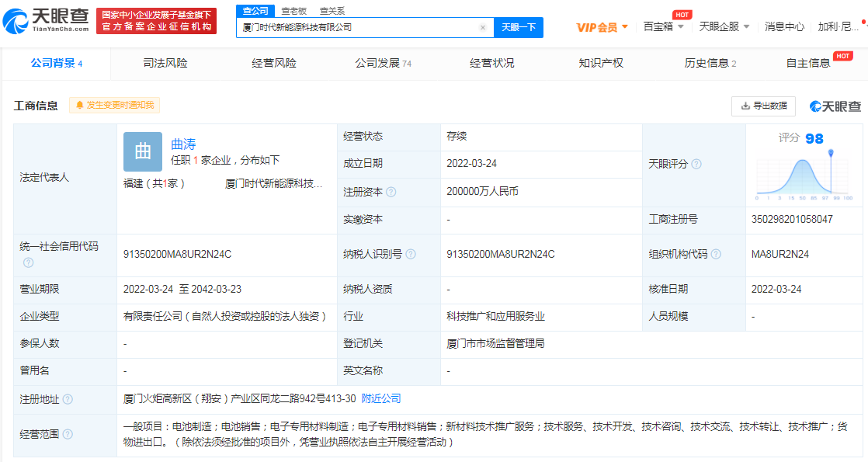This screenshot has width=868, height=462.
Task: Click the 成立日期 value 2022-03-24
Action: click(x=471, y=163)
